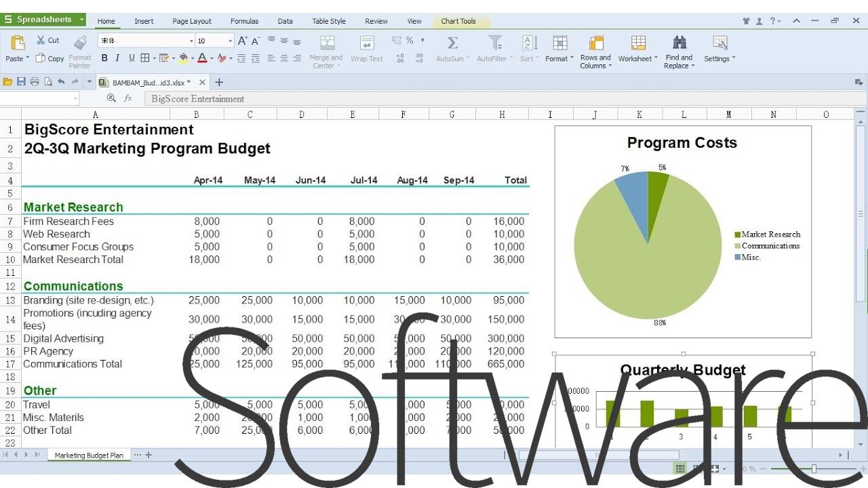Click the AutoFilter funnel icon
868x488 pixels.
pos(496,43)
